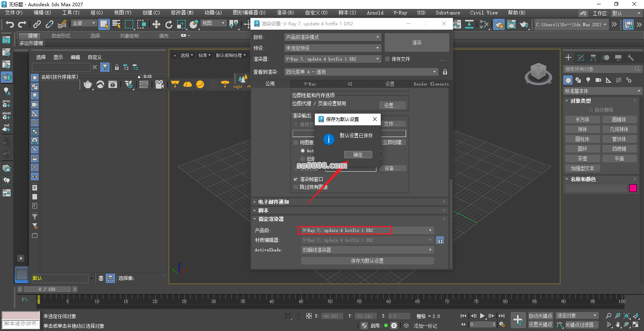This screenshot has width=644, height=331.
Task: Click the large 渲染 render button
Action: 417,43
